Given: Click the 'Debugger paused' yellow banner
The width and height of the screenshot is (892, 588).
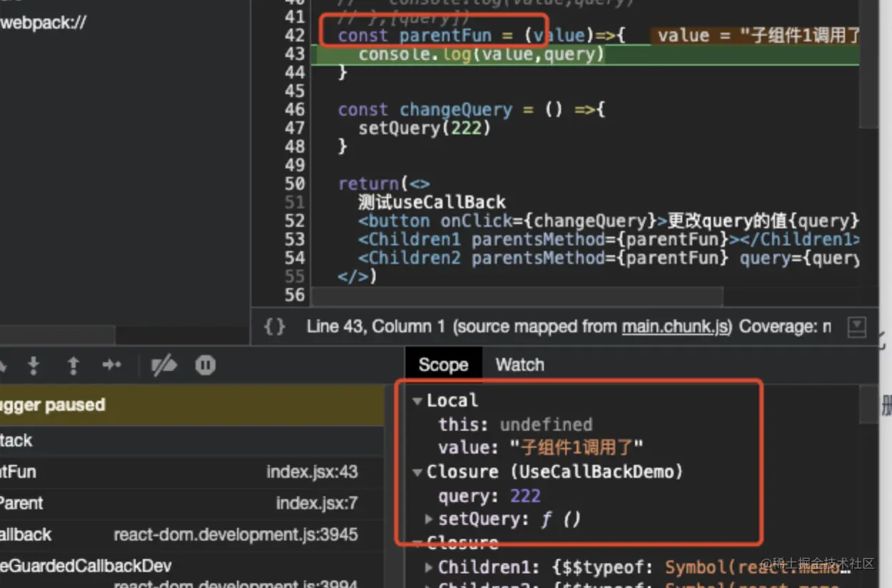Looking at the screenshot, I should 192,405.
